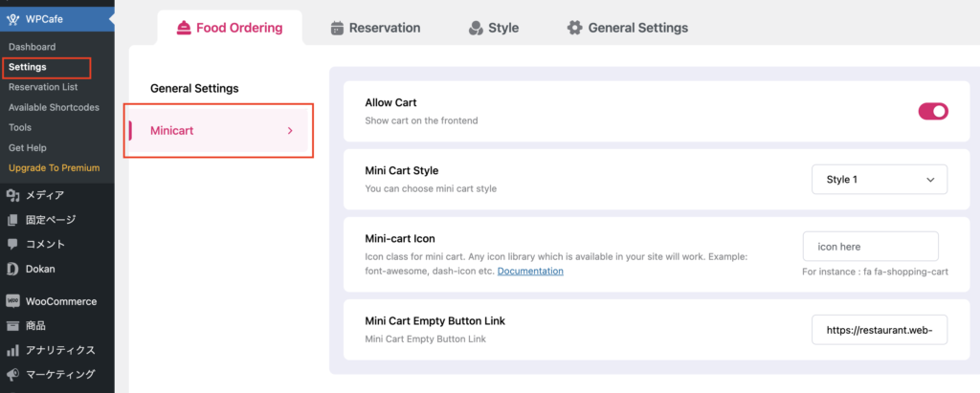
Task: Click Upgrade To Premium link
Action: [54, 168]
